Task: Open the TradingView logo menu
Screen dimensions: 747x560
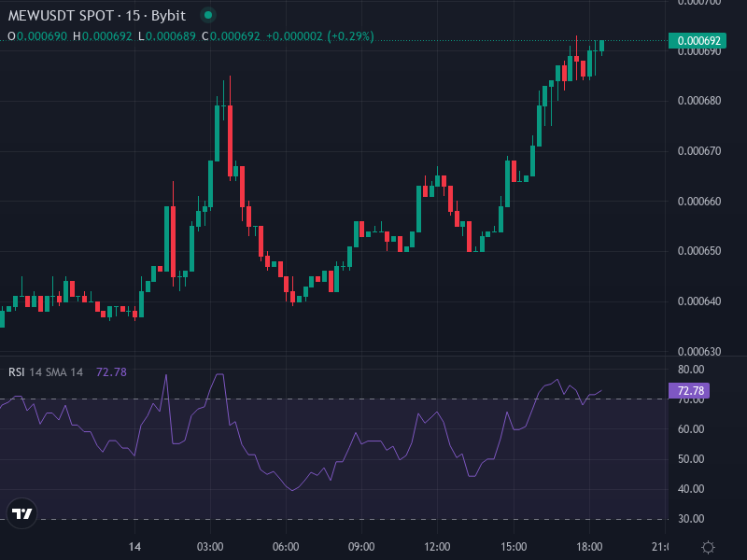Action: point(21,515)
